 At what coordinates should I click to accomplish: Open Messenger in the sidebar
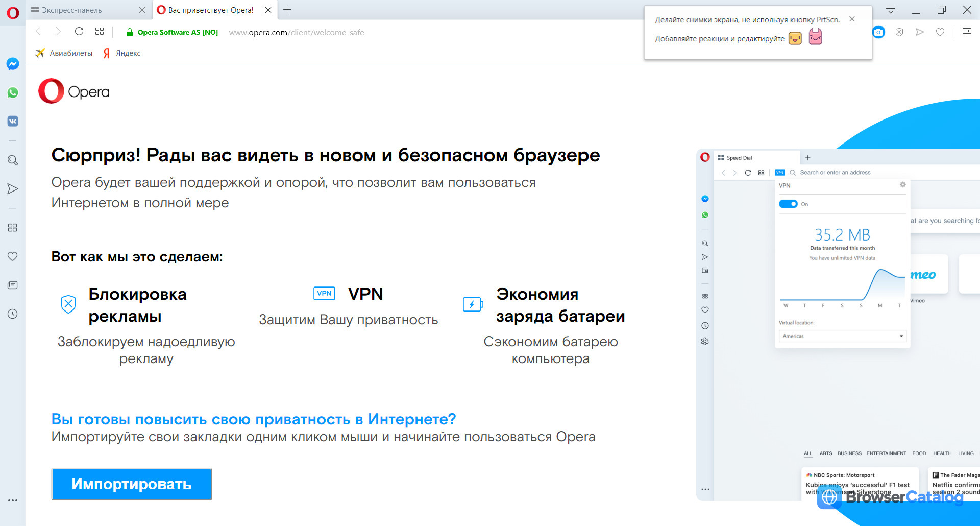point(13,64)
